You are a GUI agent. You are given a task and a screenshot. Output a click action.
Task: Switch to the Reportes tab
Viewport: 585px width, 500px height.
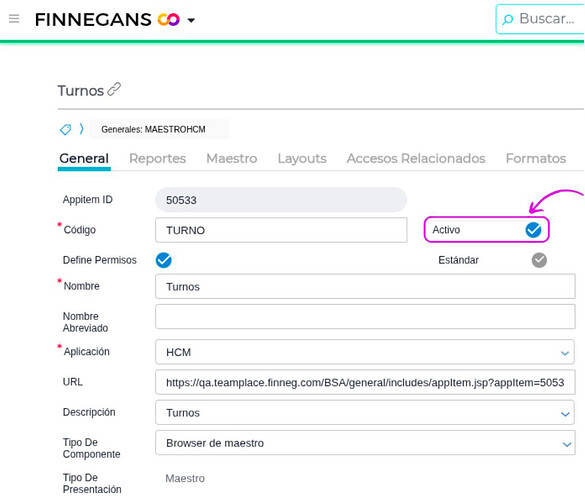click(157, 159)
